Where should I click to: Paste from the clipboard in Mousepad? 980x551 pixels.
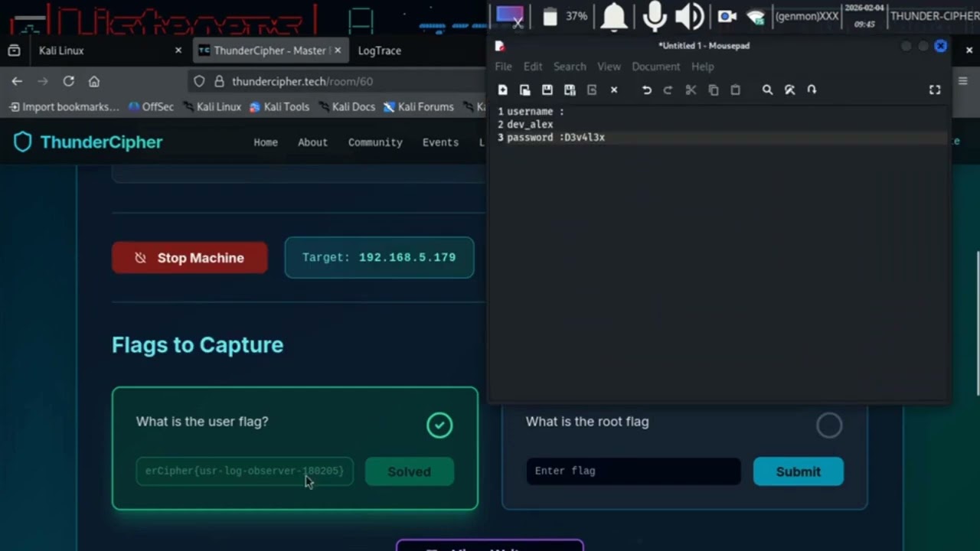point(735,90)
